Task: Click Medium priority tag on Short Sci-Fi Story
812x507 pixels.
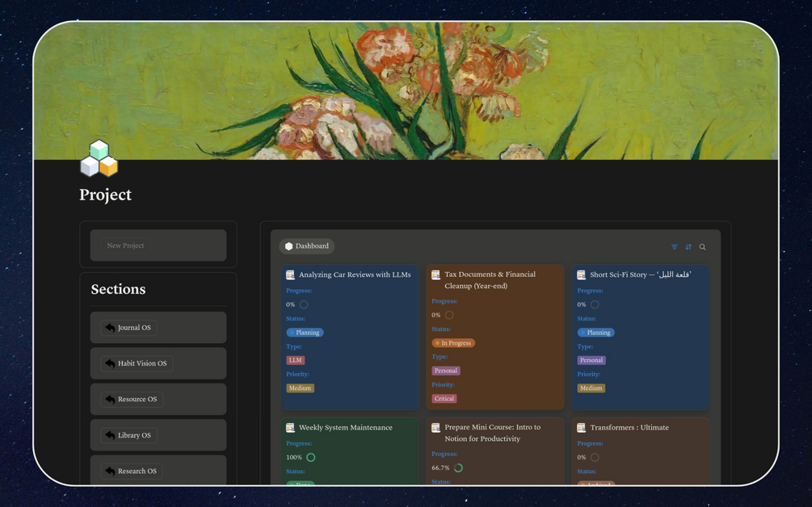Action: pos(591,388)
